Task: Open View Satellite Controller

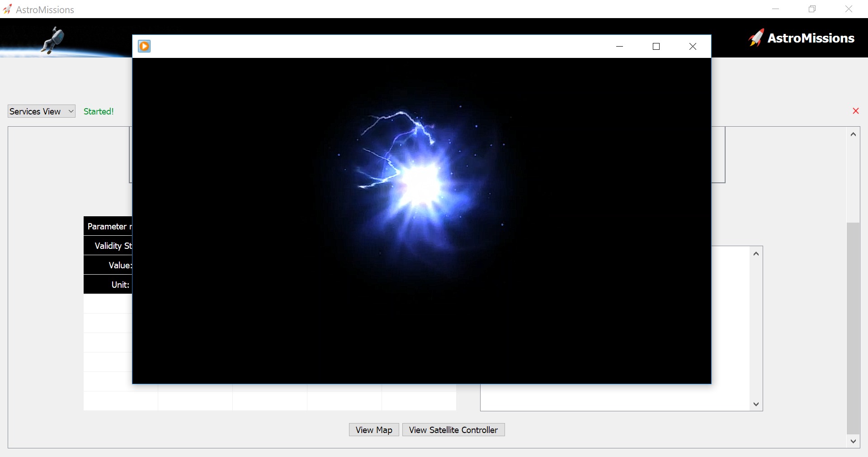Action: (453, 430)
